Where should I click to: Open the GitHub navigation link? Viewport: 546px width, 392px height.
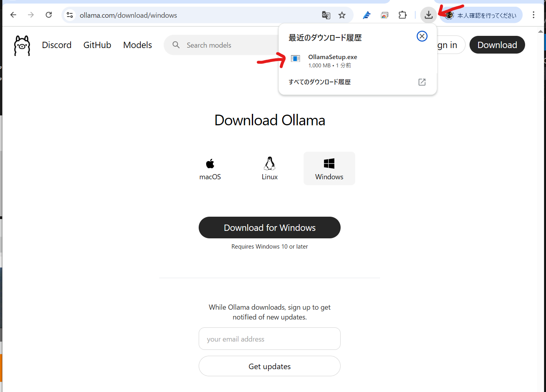click(97, 45)
